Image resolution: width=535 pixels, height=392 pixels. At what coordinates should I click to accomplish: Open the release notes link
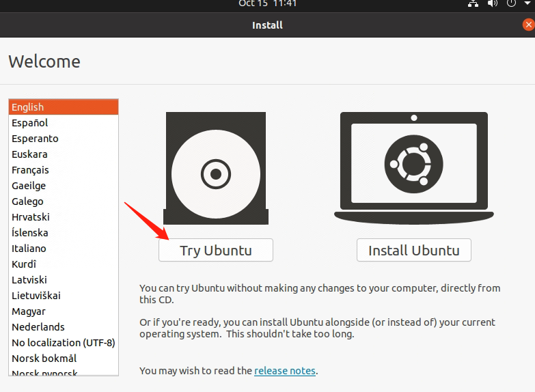[x=285, y=371]
